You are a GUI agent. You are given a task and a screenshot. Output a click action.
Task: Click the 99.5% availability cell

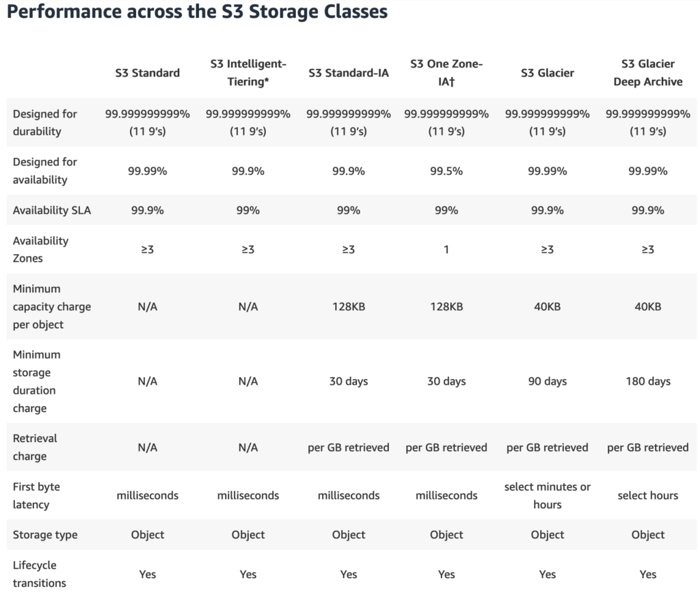coord(446,171)
